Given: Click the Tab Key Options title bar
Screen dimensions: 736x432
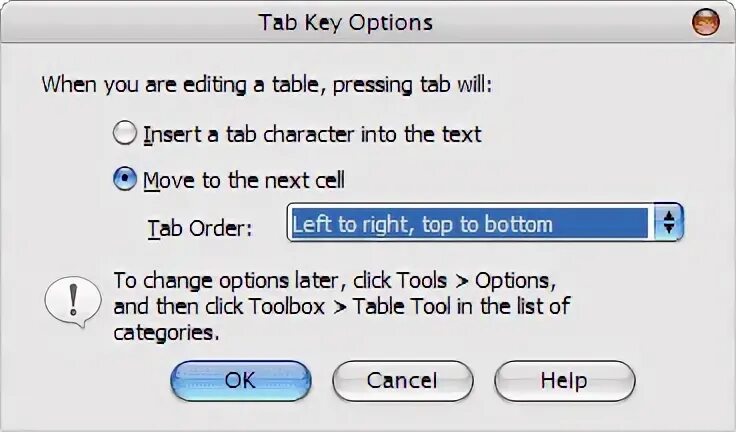Looking at the screenshot, I should click(345, 23).
